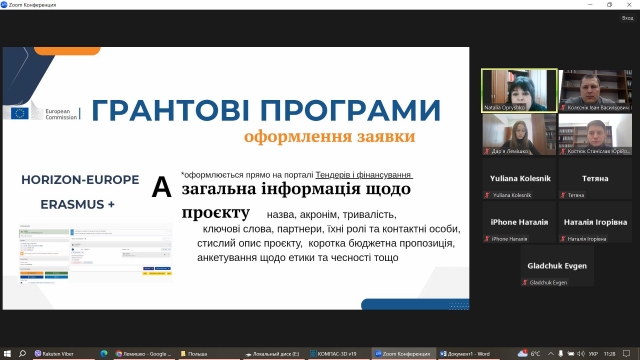Open the Локальный диск (E:) taskbar window
The image size is (640, 360).
pos(273,353)
